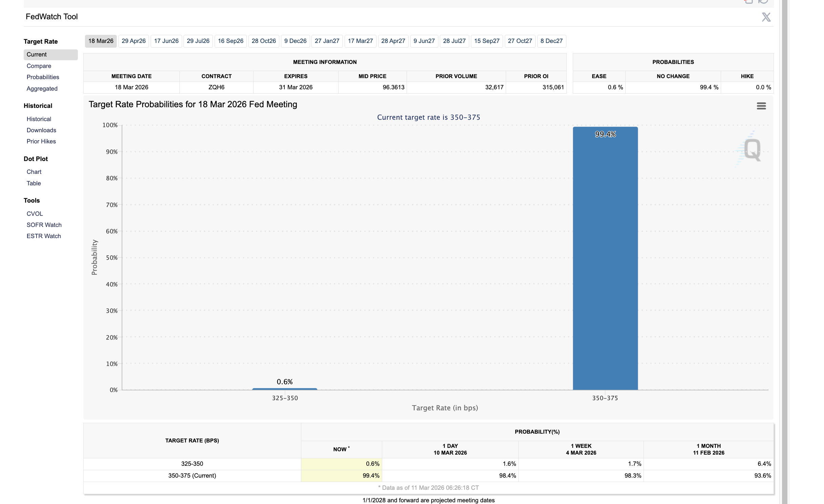The height and width of the screenshot is (504, 824).
Task: Click the QuikStrike Q logo watermark
Action: (752, 150)
